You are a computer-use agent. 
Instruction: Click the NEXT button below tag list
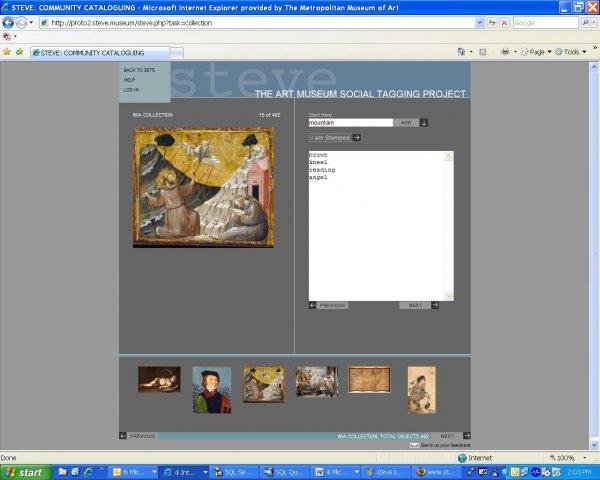click(x=415, y=305)
